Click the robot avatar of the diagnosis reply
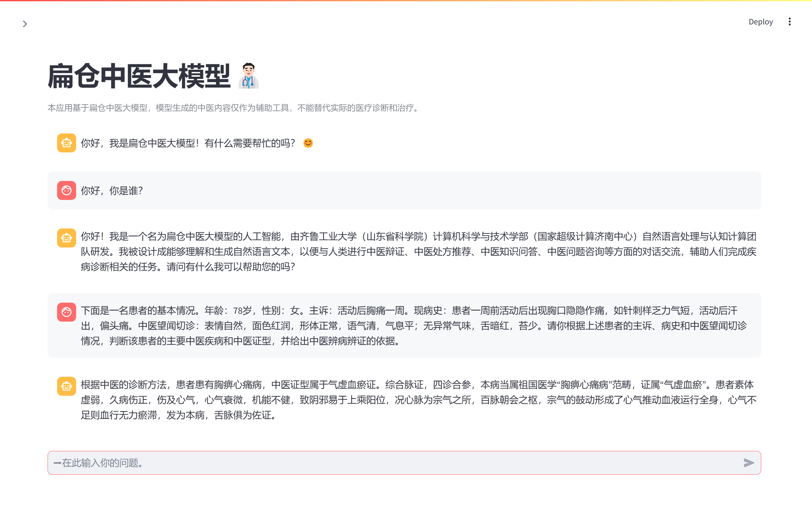Image resolution: width=812 pixels, height=507 pixels. click(66, 386)
